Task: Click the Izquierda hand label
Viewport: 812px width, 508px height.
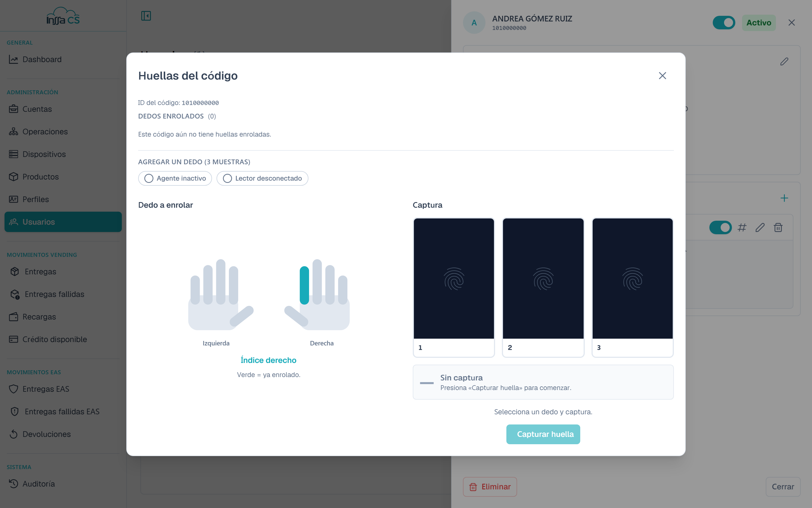Action: [216, 343]
